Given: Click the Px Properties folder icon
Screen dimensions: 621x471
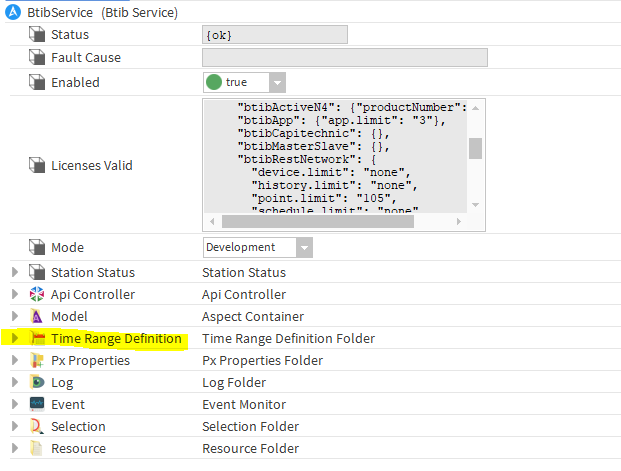Looking at the screenshot, I should [x=37, y=361].
